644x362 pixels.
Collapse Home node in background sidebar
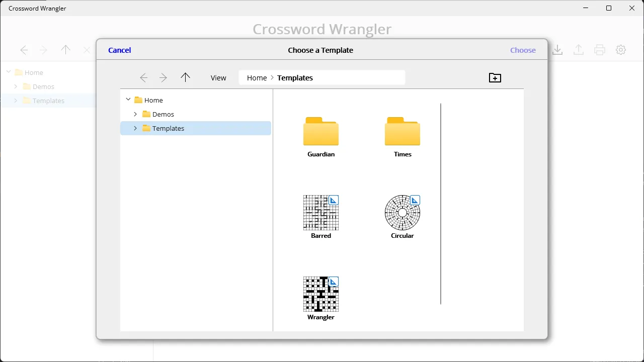(x=9, y=72)
